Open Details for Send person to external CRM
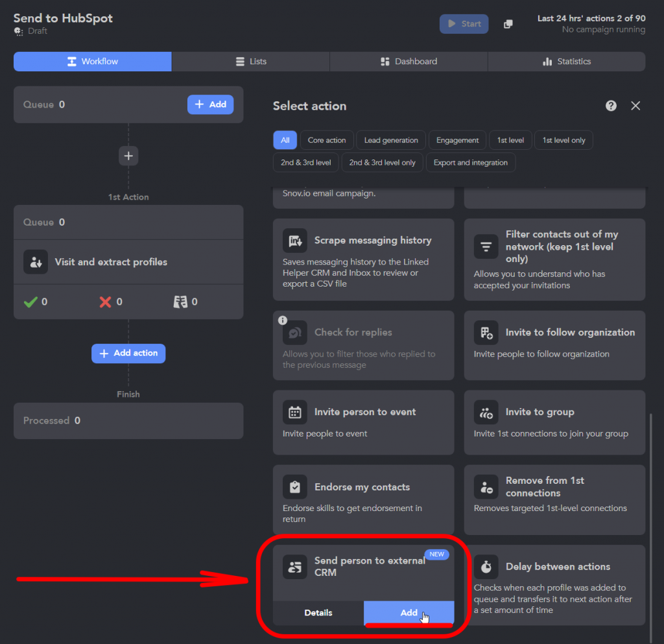 318,613
